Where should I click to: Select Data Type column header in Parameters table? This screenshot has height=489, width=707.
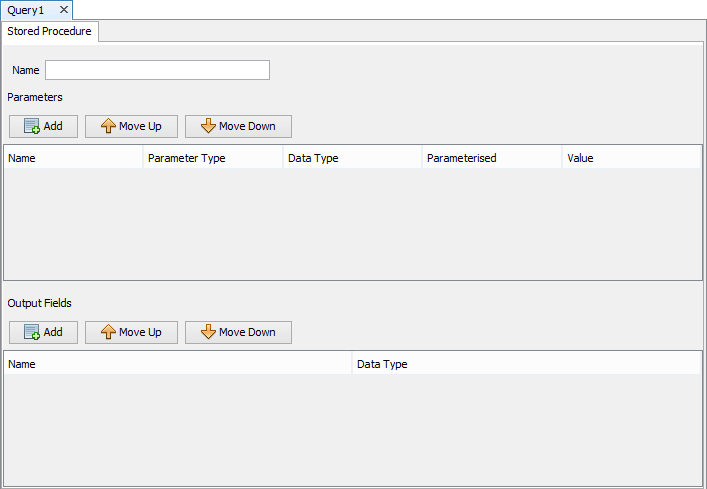coord(352,158)
